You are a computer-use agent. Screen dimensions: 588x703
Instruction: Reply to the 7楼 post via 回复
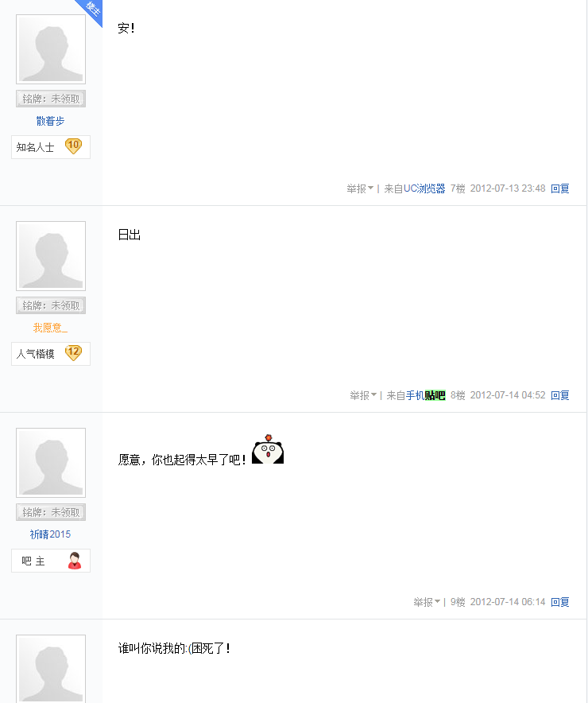coord(559,188)
